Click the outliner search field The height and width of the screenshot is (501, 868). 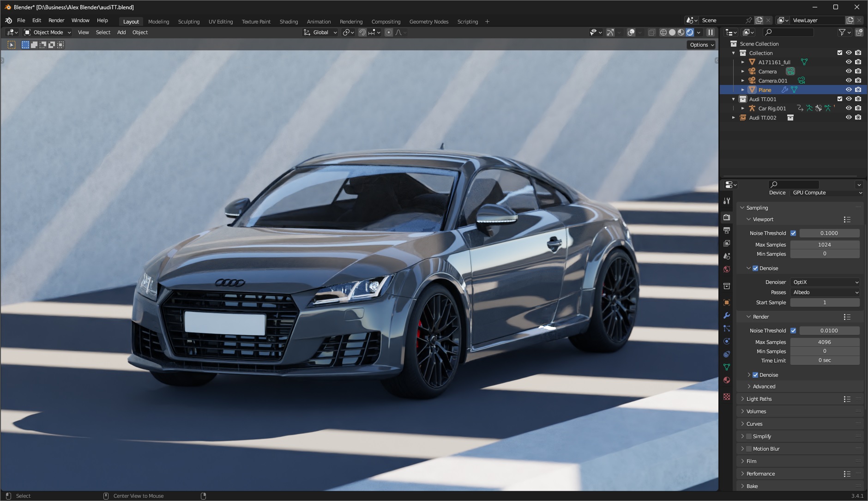pyautogui.click(x=790, y=32)
